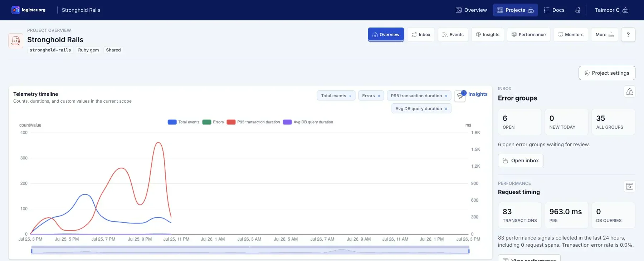
Task: Click the Shared tag
Action: (x=113, y=50)
